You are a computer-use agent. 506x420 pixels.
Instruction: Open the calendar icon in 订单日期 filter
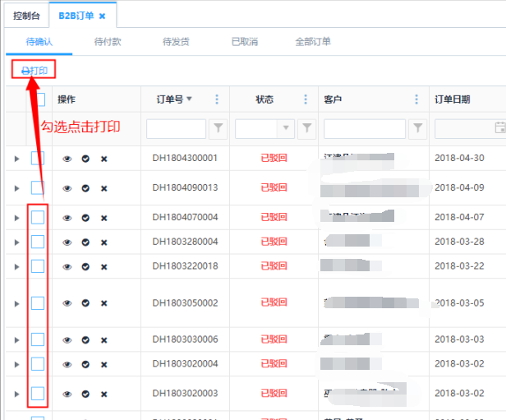point(499,128)
